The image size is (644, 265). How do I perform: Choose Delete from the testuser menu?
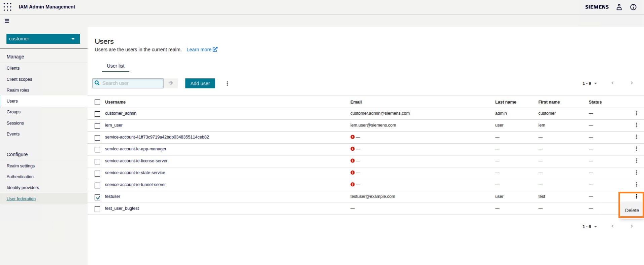pyautogui.click(x=632, y=211)
